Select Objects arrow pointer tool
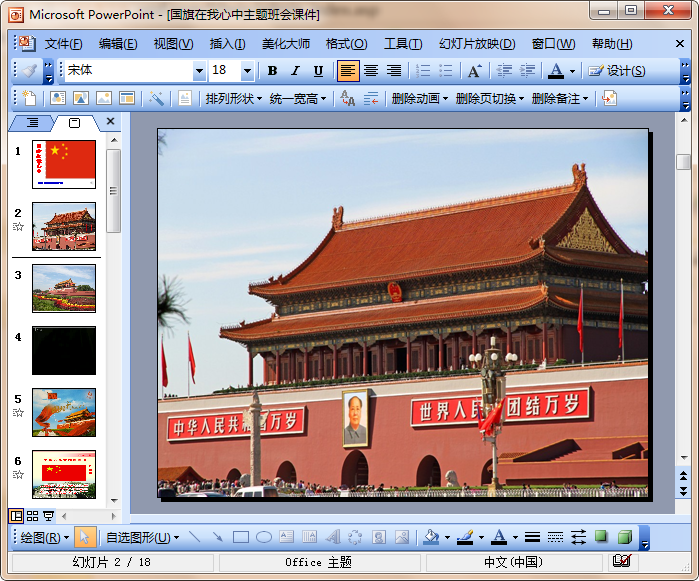This screenshot has height=581, width=699. (x=84, y=537)
